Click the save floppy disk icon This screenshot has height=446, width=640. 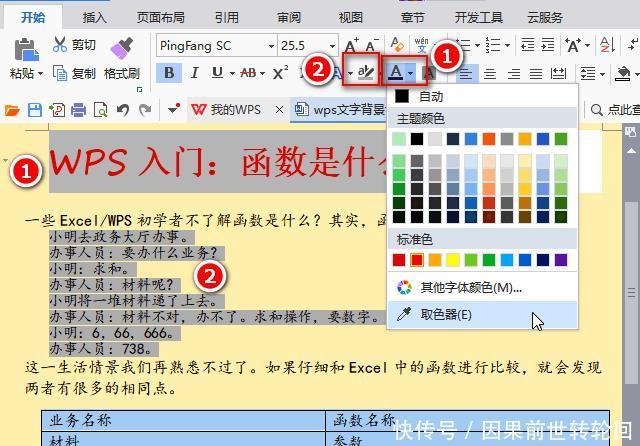35,110
